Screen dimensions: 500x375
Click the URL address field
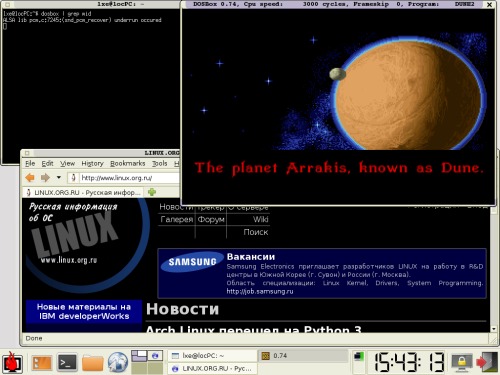click(x=129, y=178)
